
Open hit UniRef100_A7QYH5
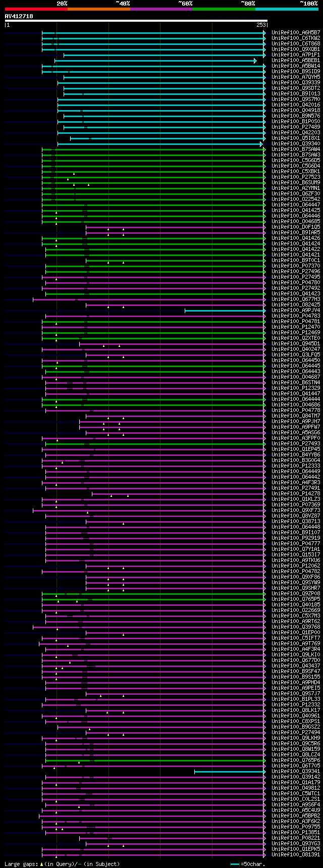[296, 77]
